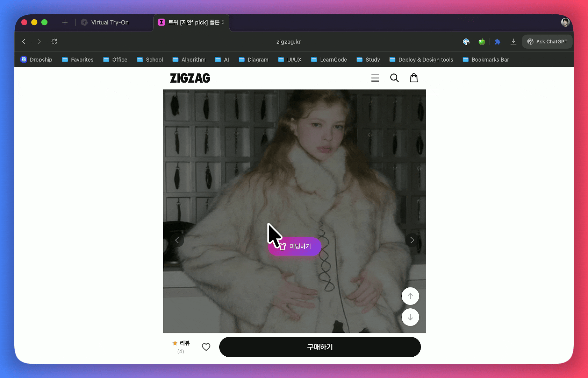Expand the Algorithm bookmarks folder

click(189, 60)
